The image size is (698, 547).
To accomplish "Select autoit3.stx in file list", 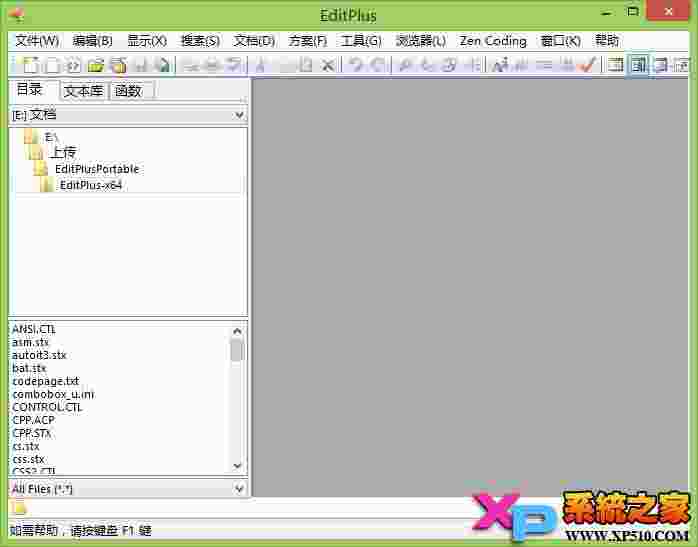I will click(x=39, y=355).
